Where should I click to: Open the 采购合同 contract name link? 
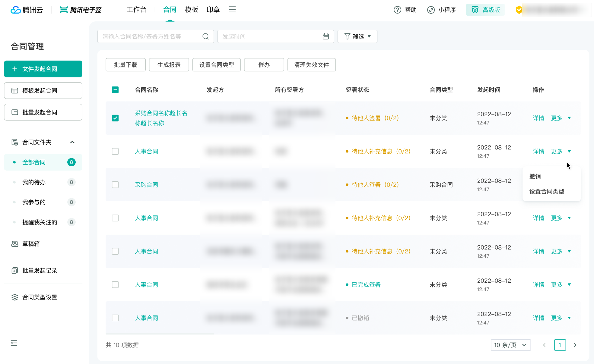146,185
